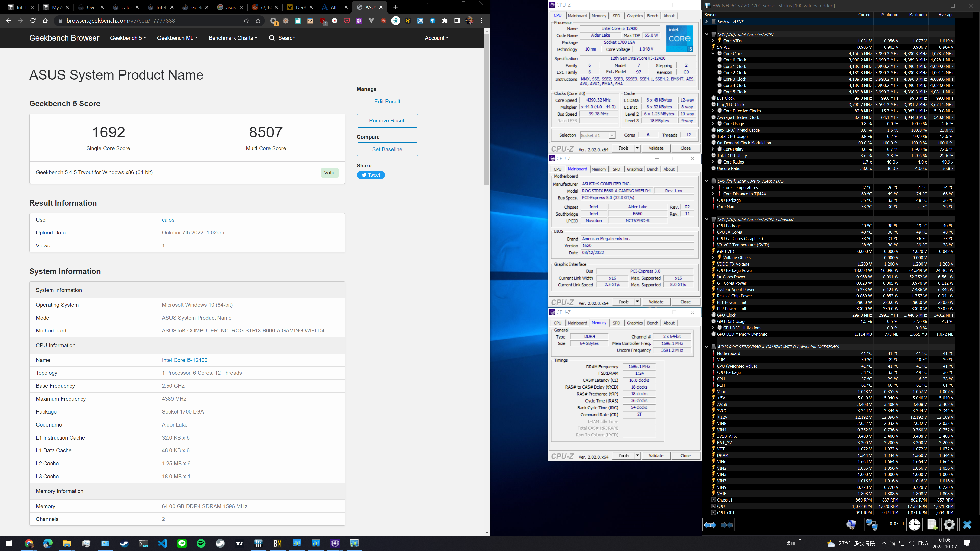Image resolution: width=980 pixels, height=551 pixels.
Task: Open Spotify from the taskbar
Action: coord(201,543)
